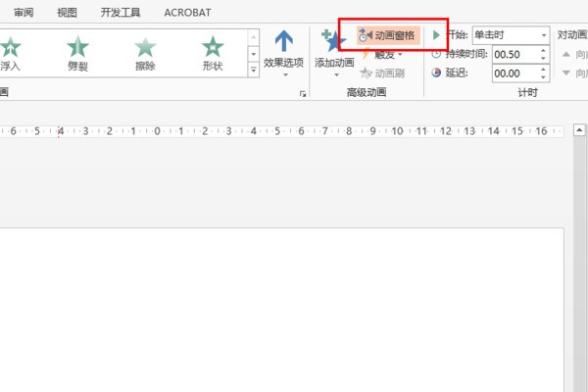Increase the 持续时间 duration spinner value
Viewport: 588px width, 392px height.
(544, 50)
